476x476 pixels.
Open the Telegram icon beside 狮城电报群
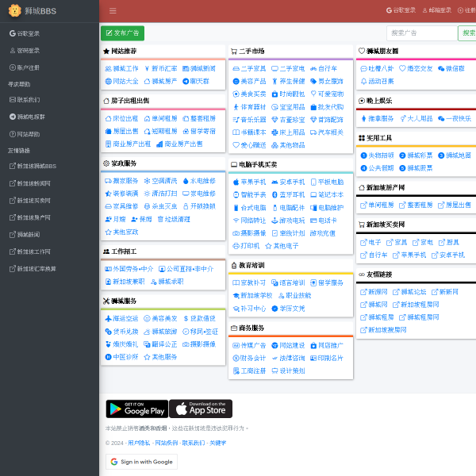(12, 117)
